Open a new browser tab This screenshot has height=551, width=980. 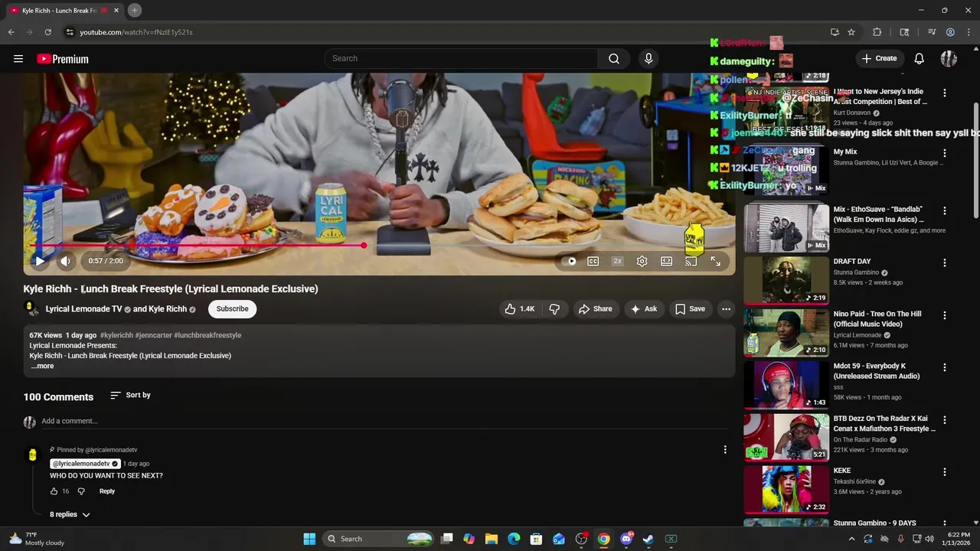coord(134,11)
